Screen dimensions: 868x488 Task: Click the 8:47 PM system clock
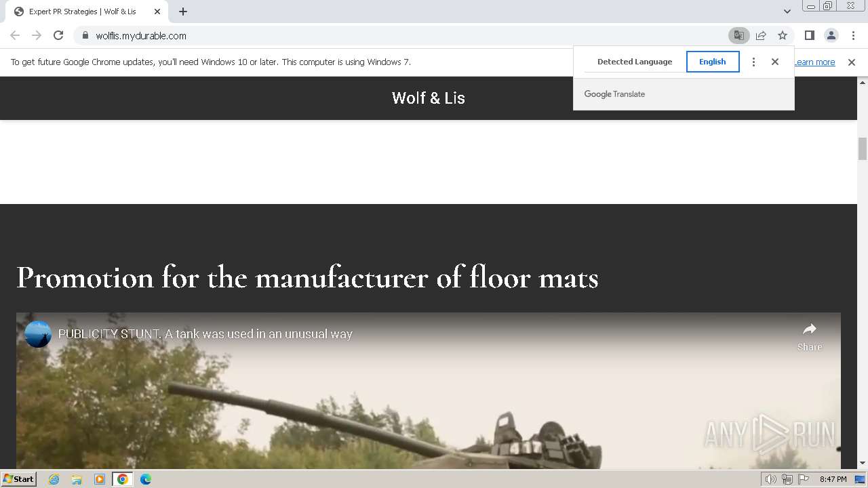(x=833, y=479)
